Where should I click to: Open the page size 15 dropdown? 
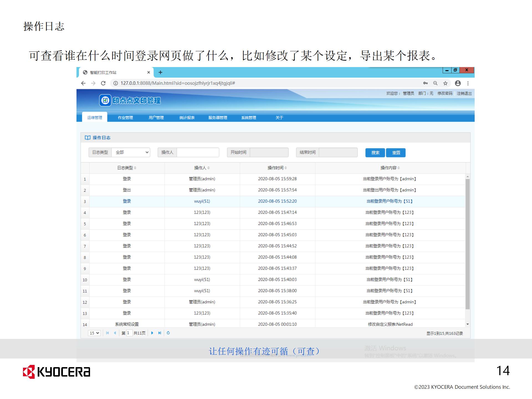pyautogui.click(x=94, y=333)
